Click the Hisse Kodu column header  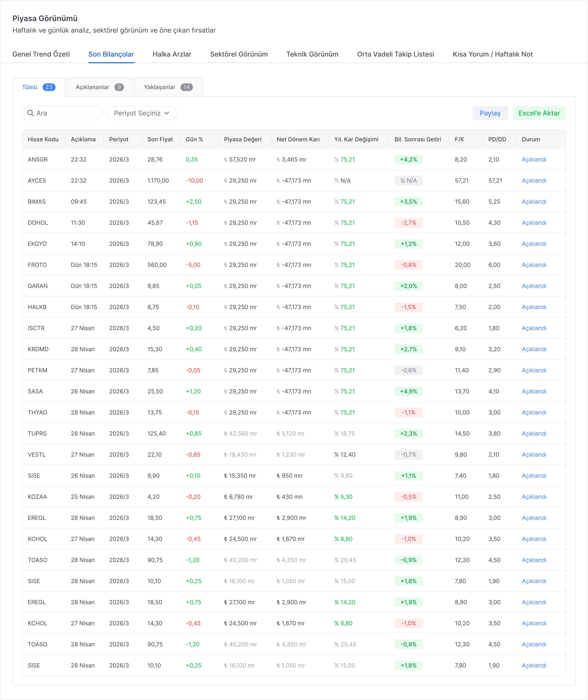click(43, 139)
